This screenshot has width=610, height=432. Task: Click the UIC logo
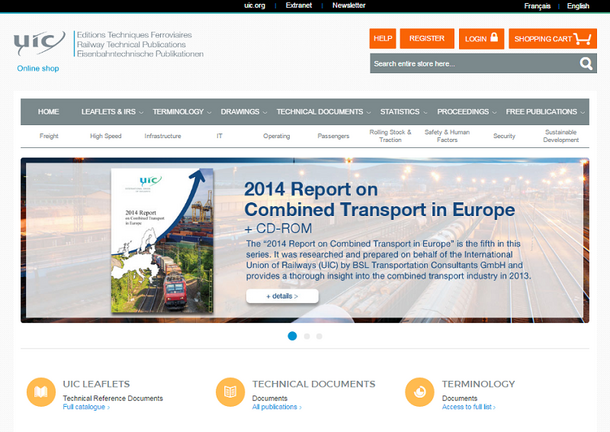39,43
